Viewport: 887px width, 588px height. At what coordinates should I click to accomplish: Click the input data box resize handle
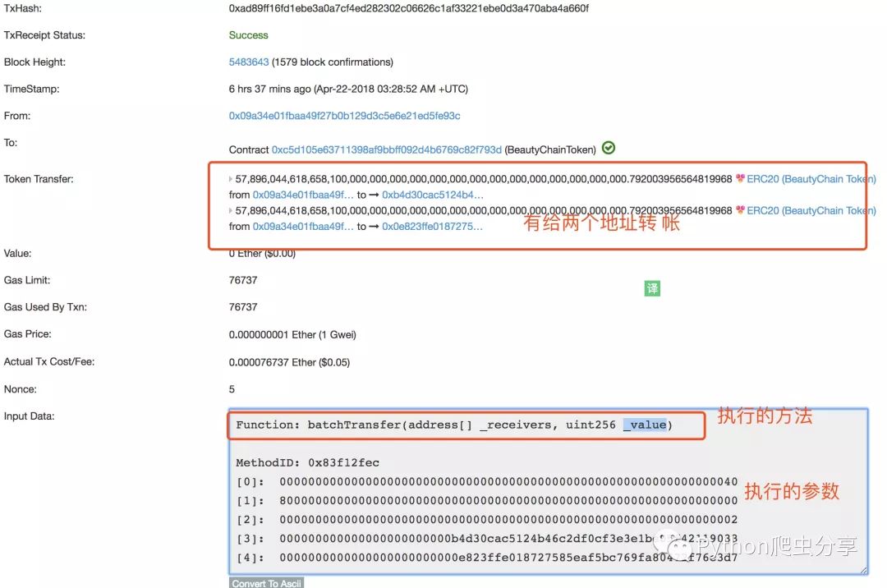863,570
